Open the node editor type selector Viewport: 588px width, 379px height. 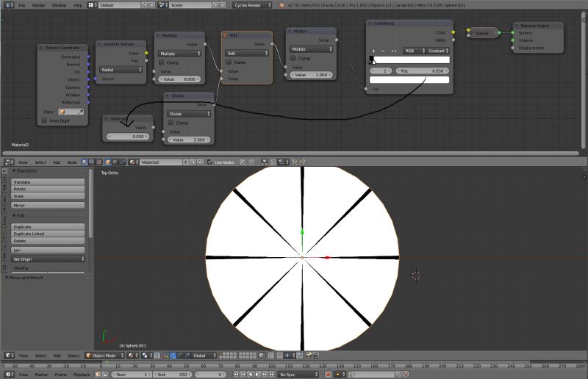[9, 162]
